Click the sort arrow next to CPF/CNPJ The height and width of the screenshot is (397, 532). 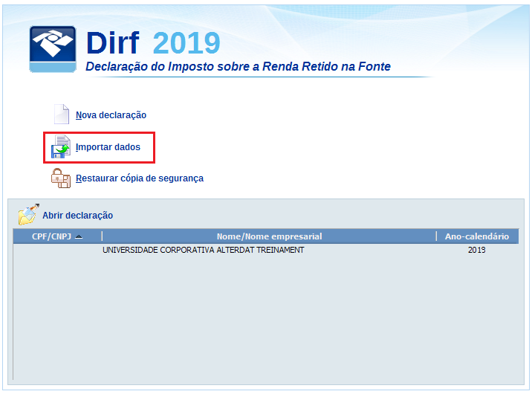click(79, 236)
